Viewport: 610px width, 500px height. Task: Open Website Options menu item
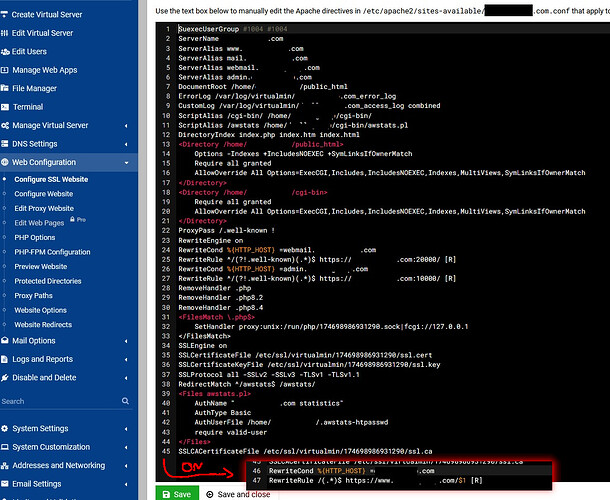click(x=40, y=310)
